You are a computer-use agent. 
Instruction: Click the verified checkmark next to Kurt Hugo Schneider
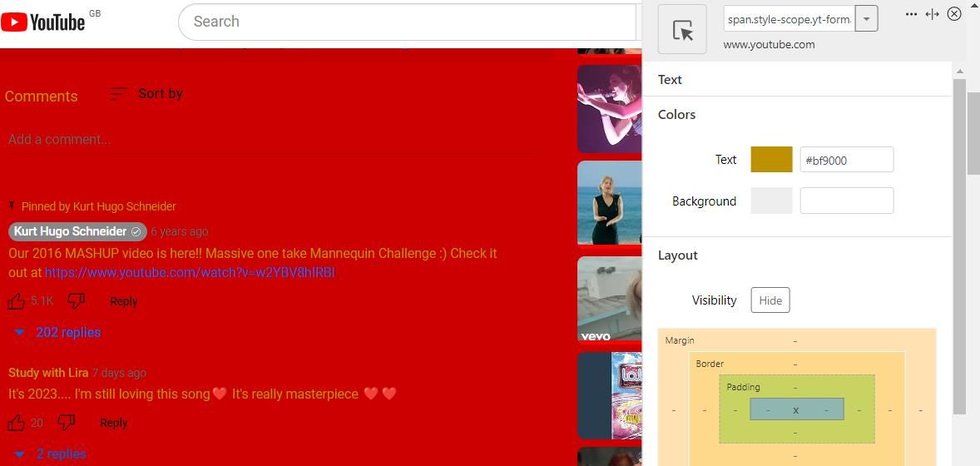(x=136, y=231)
